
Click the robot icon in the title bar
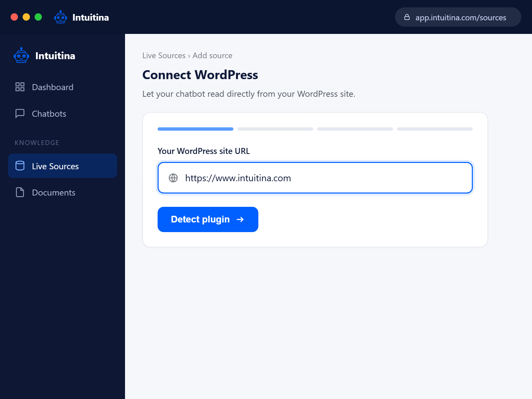click(61, 17)
